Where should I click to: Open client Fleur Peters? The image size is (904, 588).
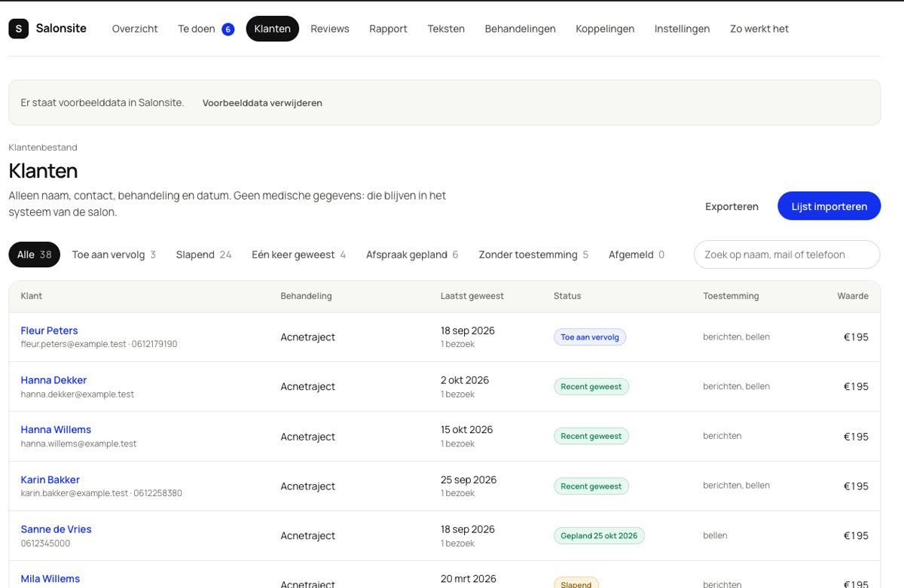[49, 331]
